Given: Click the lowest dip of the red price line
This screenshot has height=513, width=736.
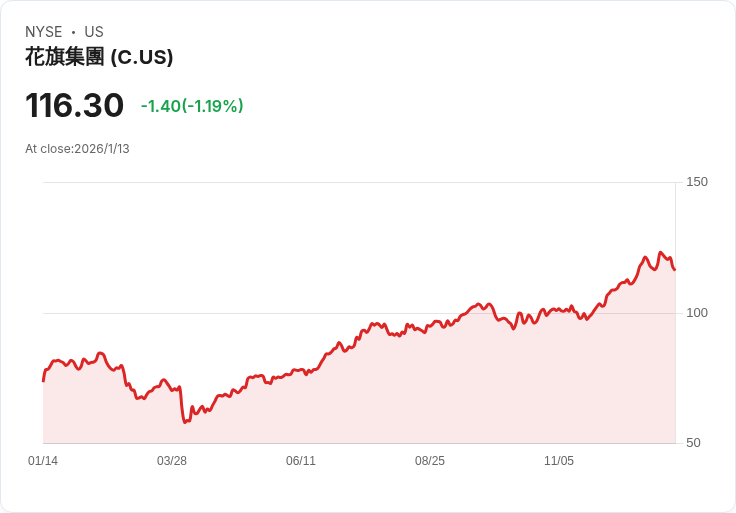Looking at the screenshot, I should coord(185,422).
